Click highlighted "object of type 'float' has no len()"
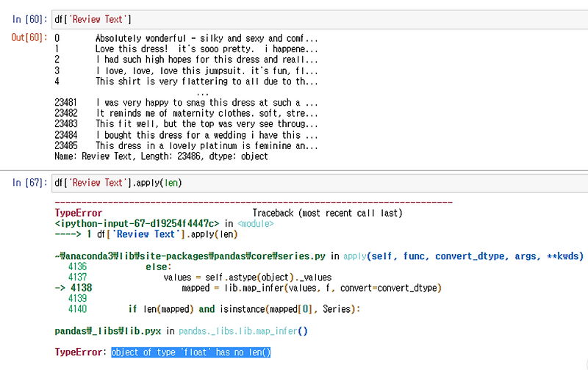This screenshot has height=370, width=588. coord(191,352)
